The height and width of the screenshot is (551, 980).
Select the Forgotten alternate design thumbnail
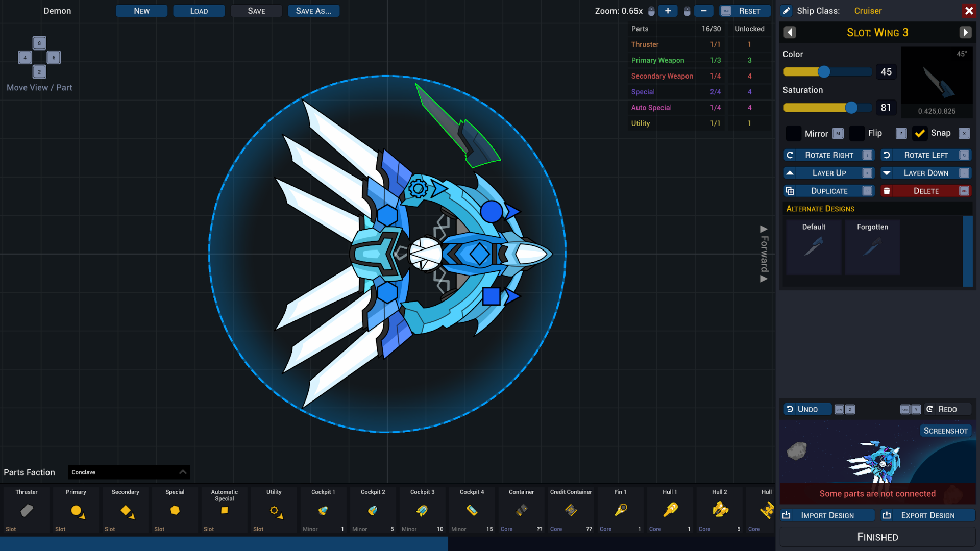872,248
